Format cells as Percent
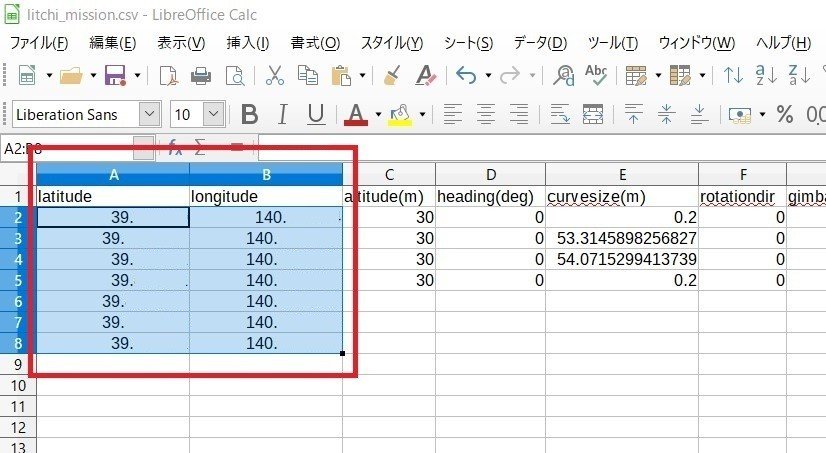826x453 pixels. click(785, 114)
